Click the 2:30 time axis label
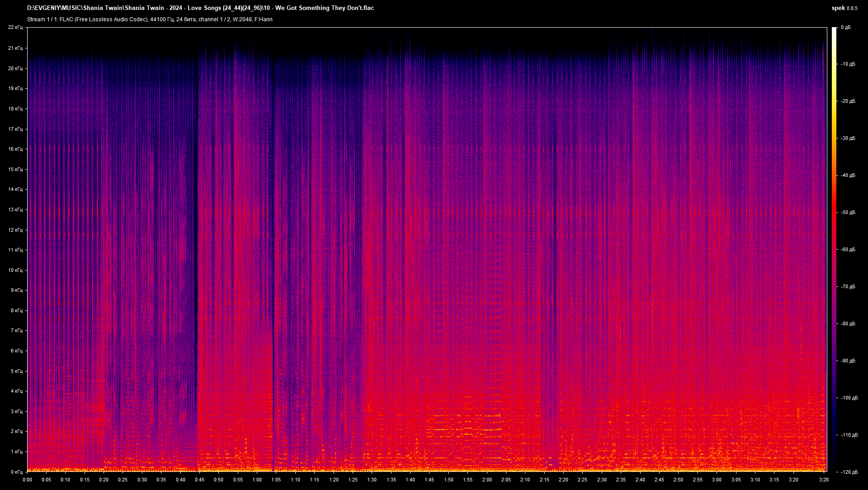 (602, 480)
